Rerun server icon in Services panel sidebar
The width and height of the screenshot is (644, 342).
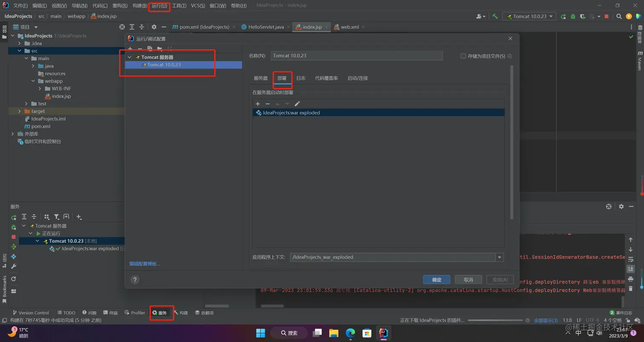pos(14,217)
